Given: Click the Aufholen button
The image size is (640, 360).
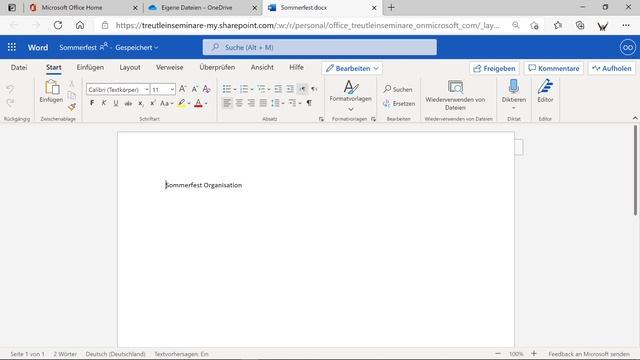Looking at the screenshot, I should (x=612, y=69).
